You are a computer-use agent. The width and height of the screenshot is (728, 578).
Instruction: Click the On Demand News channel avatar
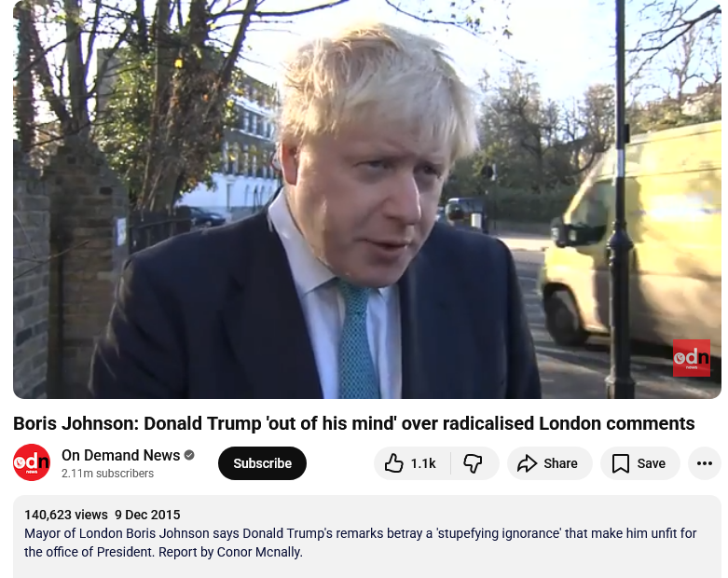click(32, 462)
